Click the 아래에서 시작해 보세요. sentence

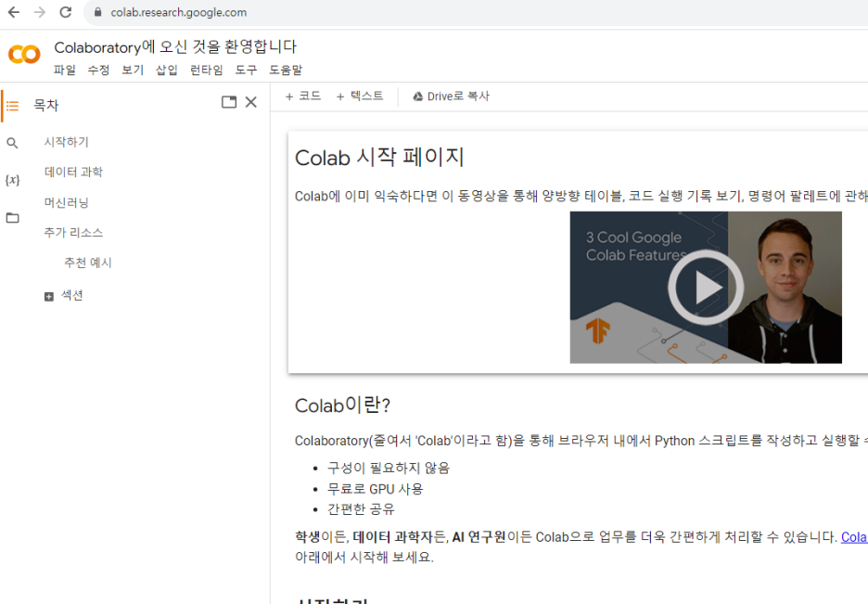click(364, 557)
